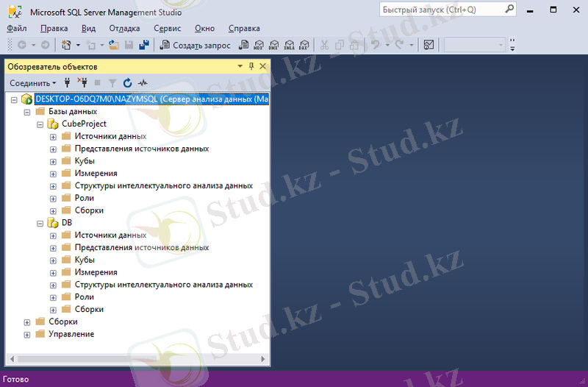
Task: Pin the Object Explorer panel
Action: [251, 66]
